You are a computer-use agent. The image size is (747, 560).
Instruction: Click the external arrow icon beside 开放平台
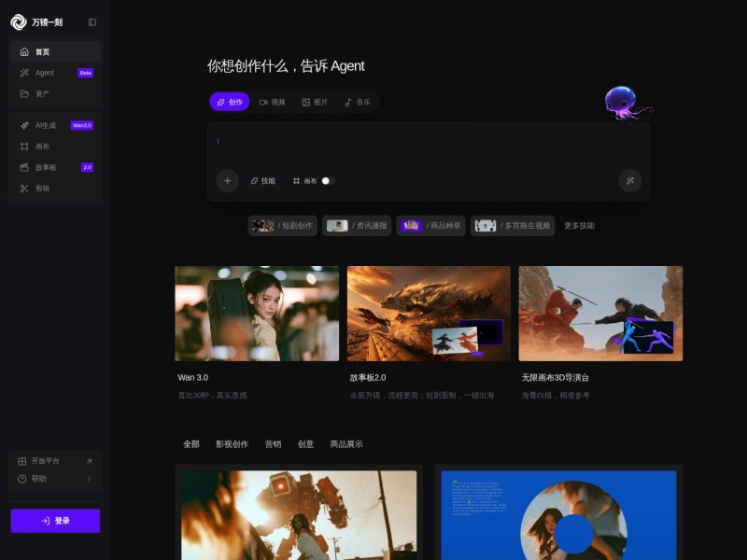(x=89, y=461)
